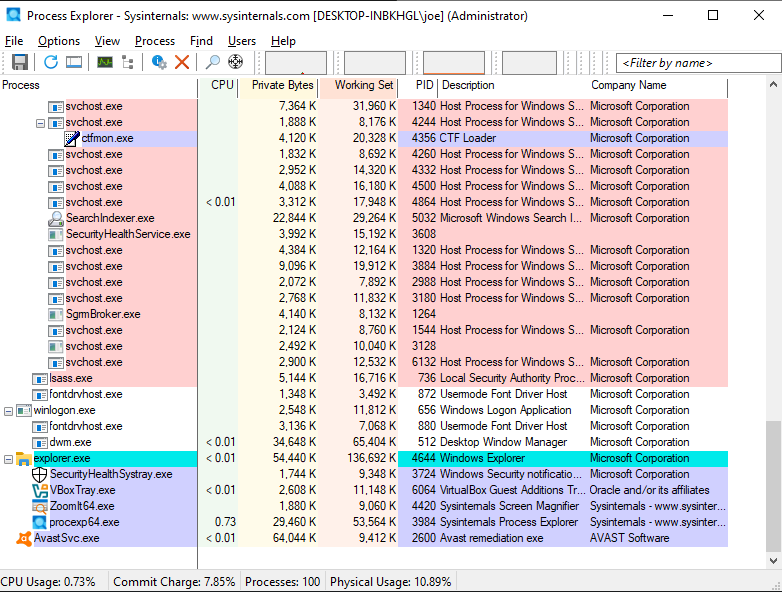Viewport: 782px width, 592px height.
Task: Click the commit history mini graph
Action: 375,63
